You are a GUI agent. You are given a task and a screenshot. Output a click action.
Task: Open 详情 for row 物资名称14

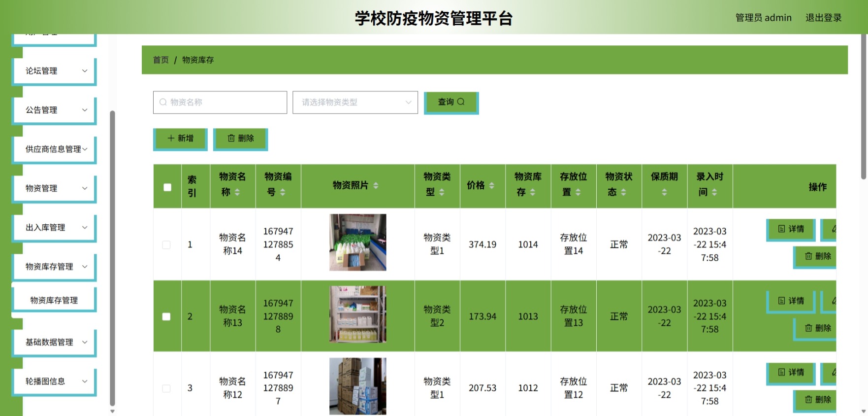point(791,229)
